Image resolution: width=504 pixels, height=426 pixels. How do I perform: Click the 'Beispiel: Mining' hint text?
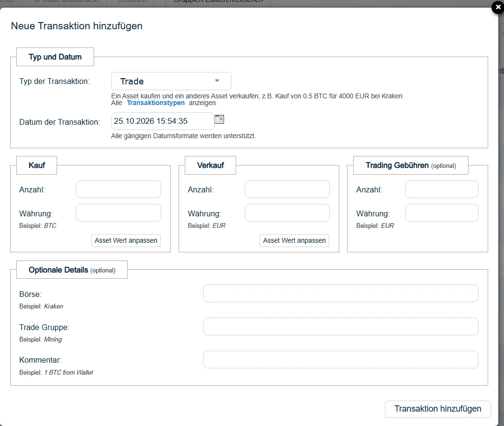coord(40,340)
